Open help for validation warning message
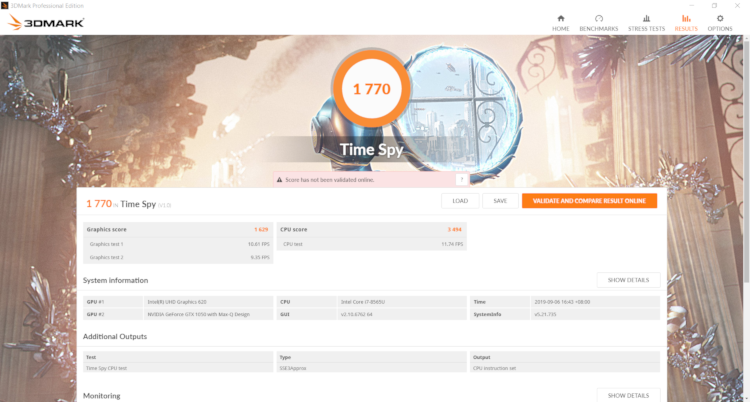This screenshot has height=402, width=750. 462,179
